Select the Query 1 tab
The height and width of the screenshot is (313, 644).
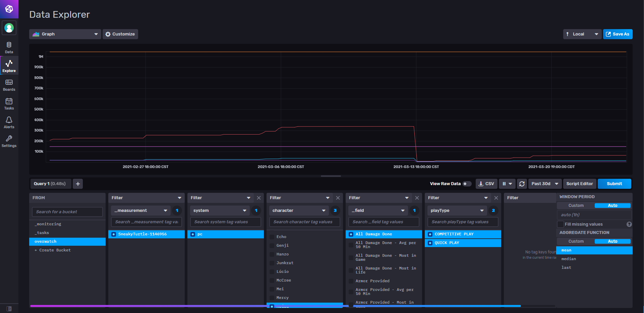(x=50, y=184)
